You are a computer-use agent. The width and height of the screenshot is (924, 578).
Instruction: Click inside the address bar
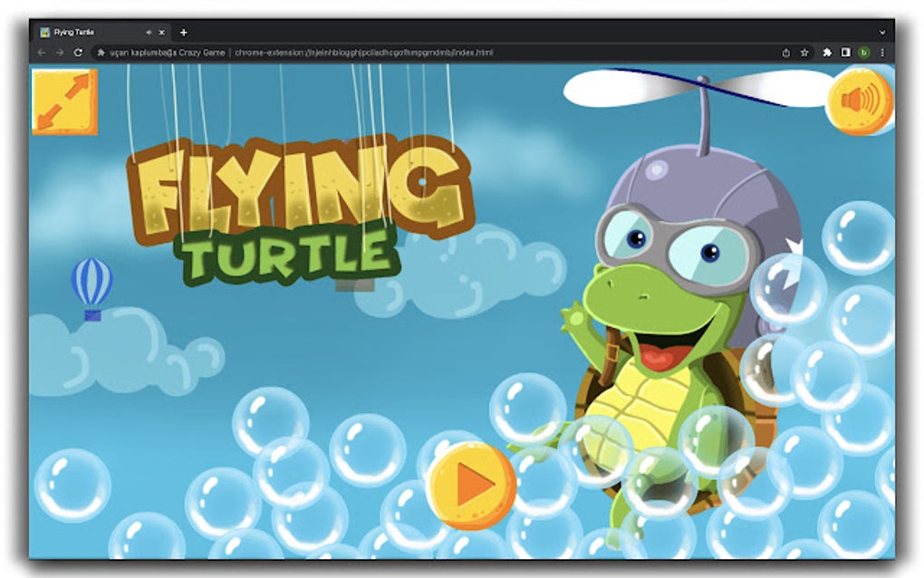[362, 53]
